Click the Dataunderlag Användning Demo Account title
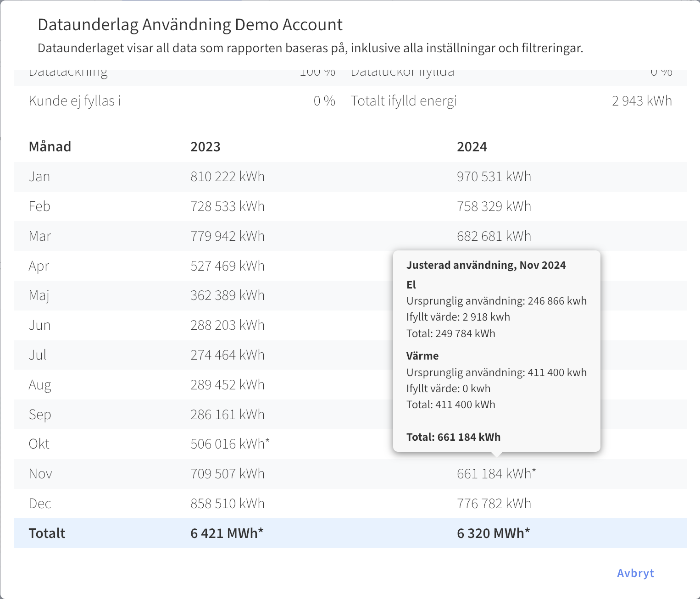Screen dimensions: 700x599 [190, 25]
